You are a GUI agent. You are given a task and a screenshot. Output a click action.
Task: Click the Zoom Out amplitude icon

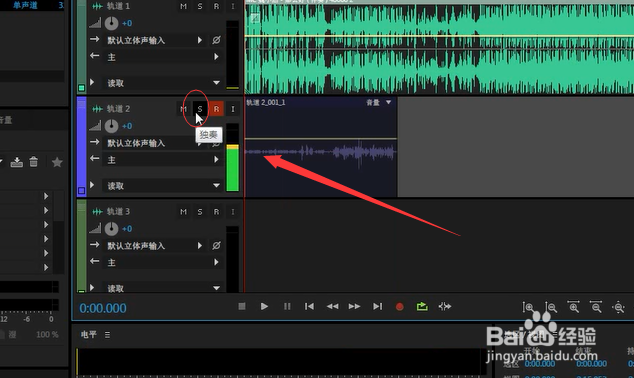pos(551,307)
